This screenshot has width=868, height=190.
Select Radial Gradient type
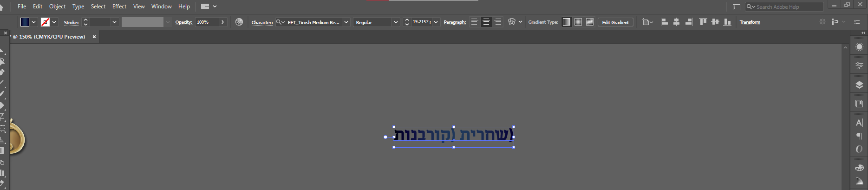click(578, 22)
